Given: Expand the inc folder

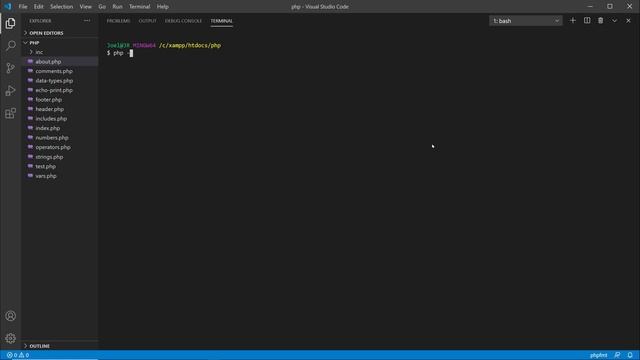Looking at the screenshot, I should tap(60, 52).
